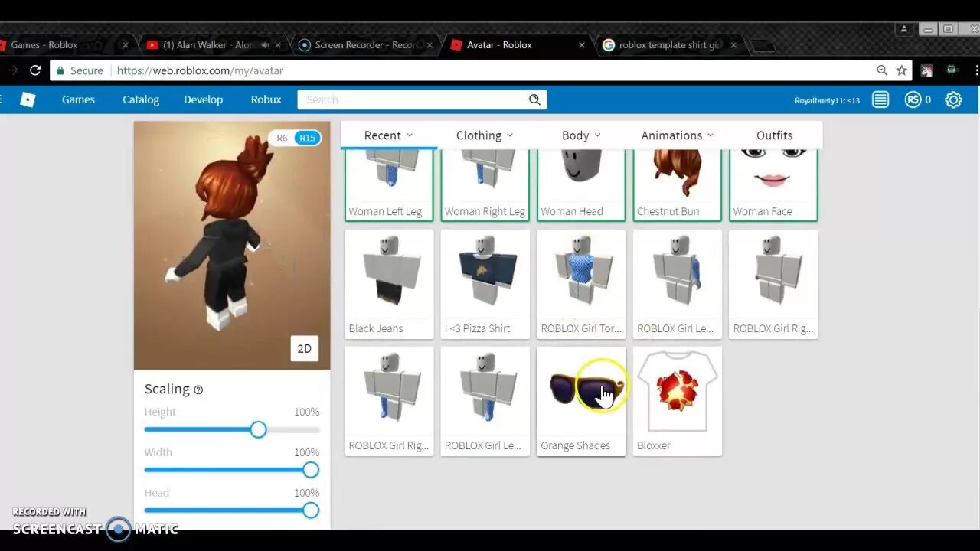
Task: Open the settings gear icon
Action: [x=953, y=99]
